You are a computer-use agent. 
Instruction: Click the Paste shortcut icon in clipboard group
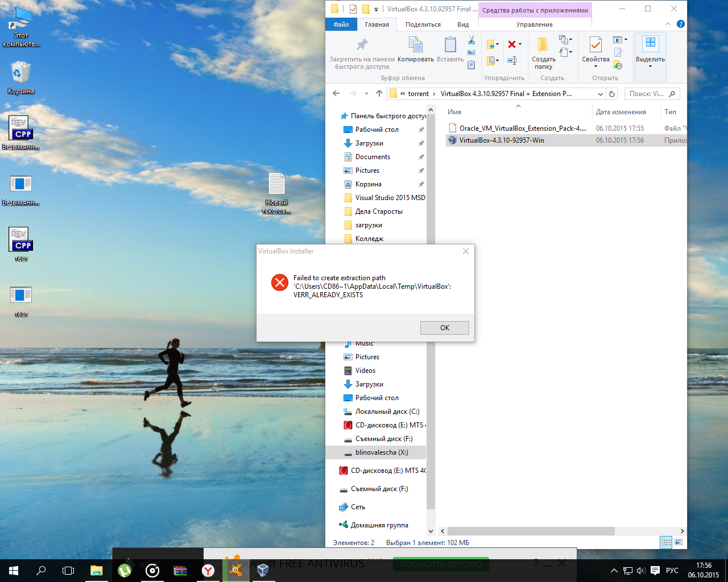(x=471, y=65)
